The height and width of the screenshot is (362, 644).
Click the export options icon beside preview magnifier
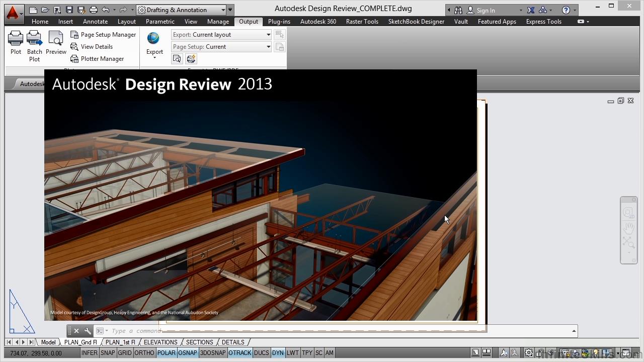coord(191,59)
